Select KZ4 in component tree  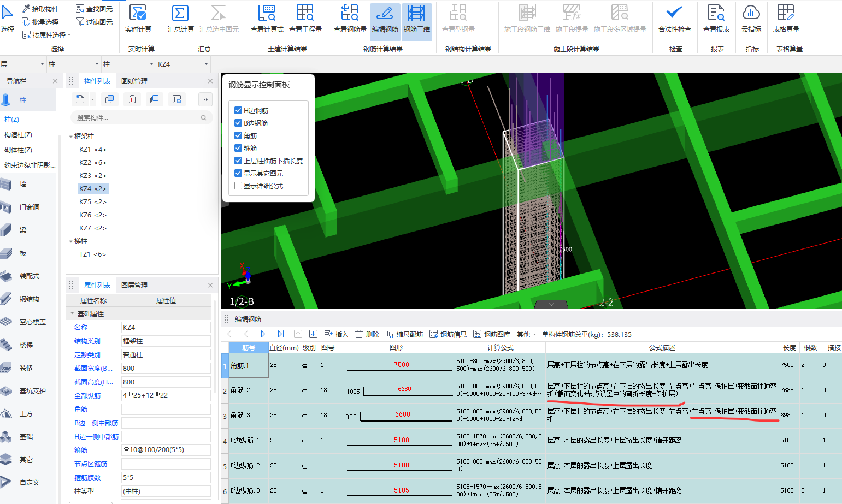point(93,188)
